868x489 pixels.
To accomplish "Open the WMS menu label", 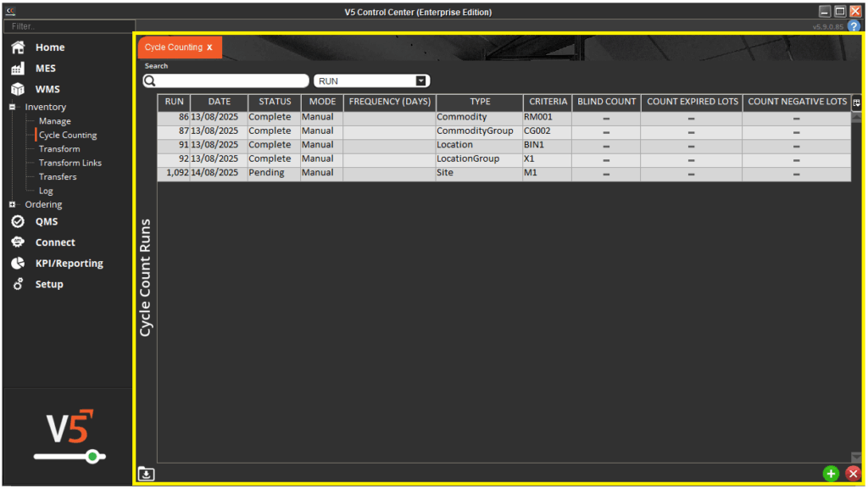I will 47,89.
